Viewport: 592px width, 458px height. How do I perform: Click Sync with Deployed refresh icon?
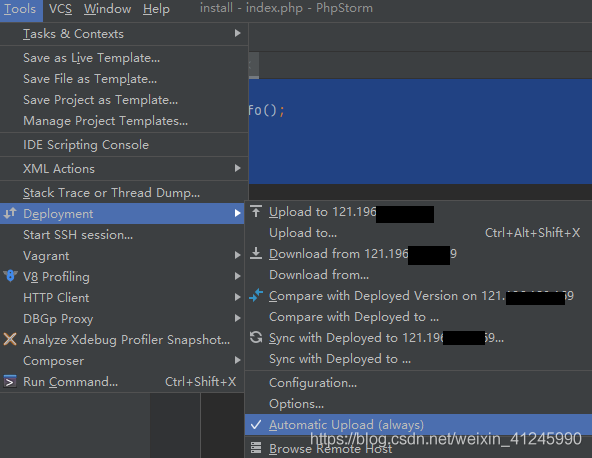[256, 337]
